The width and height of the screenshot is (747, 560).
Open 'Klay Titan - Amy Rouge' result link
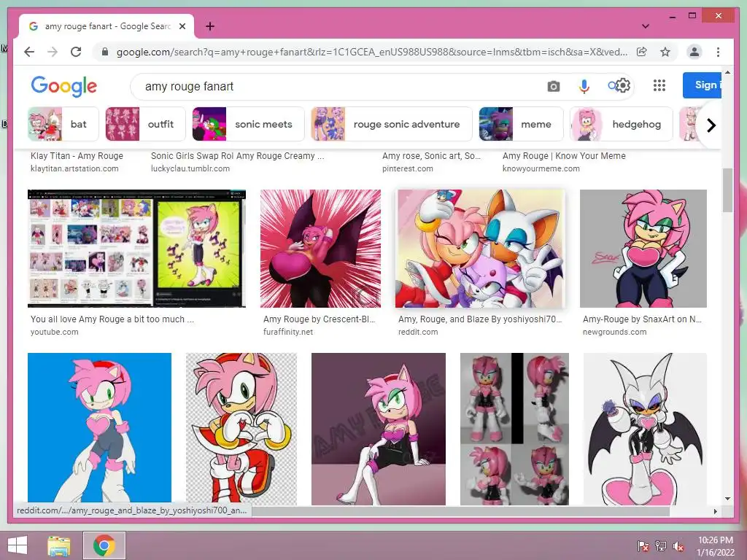click(77, 156)
